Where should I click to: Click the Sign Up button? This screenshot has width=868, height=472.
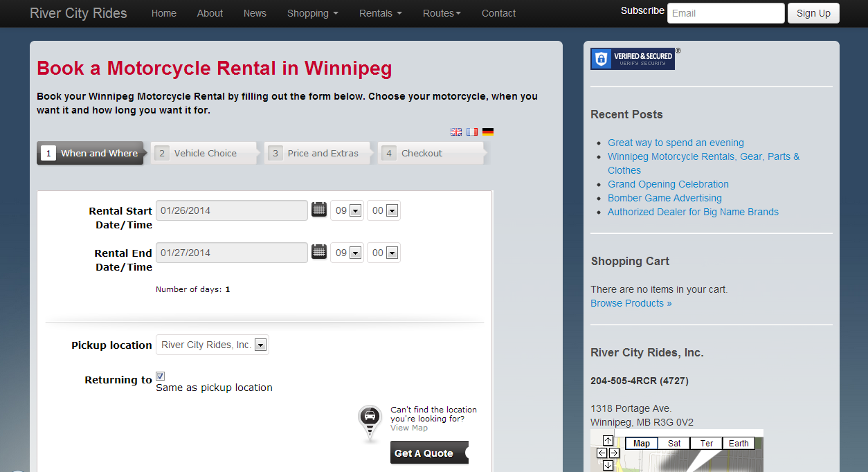pyautogui.click(x=813, y=13)
